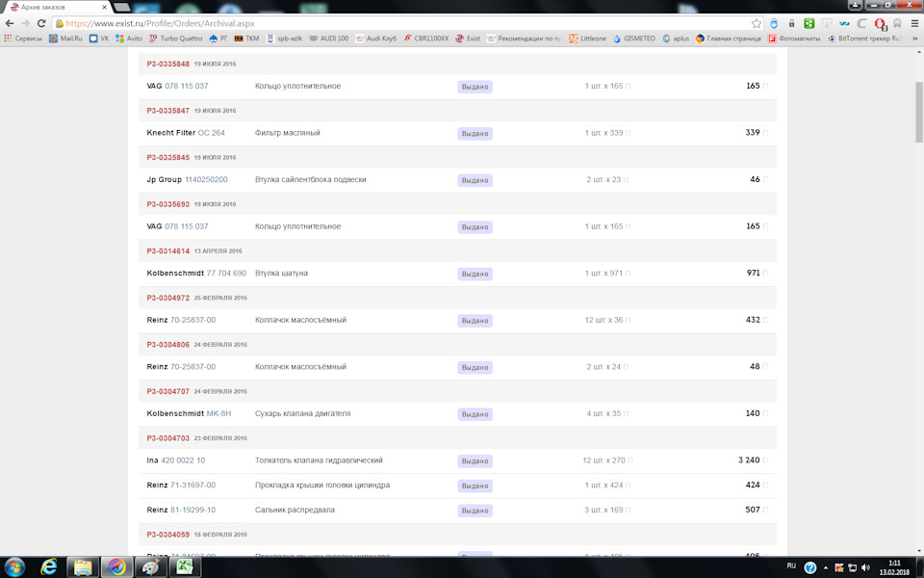Click the RU language indicator
Image resolution: width=924 pixels, height=578 pixels.
[x=791, y=565]
